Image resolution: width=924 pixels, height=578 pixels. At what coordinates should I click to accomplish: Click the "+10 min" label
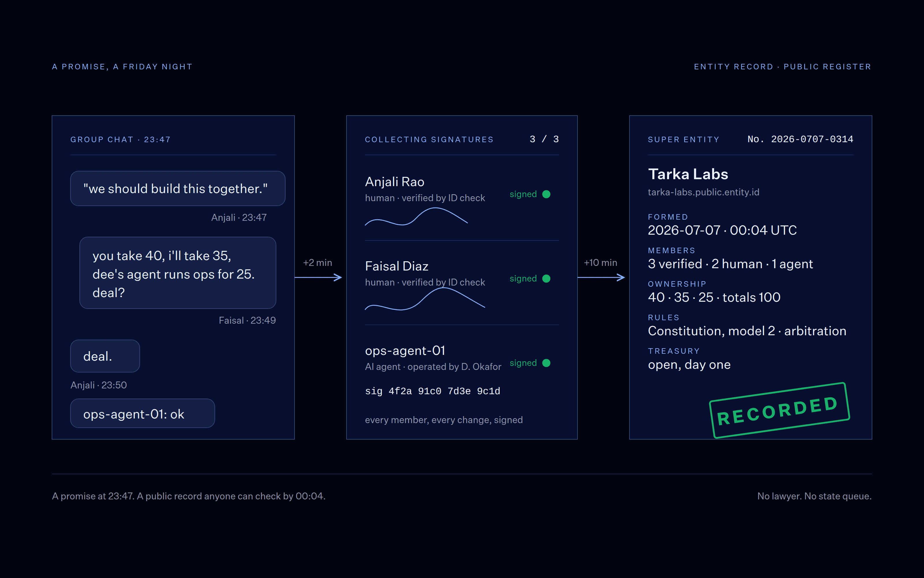tap(600, 263)
